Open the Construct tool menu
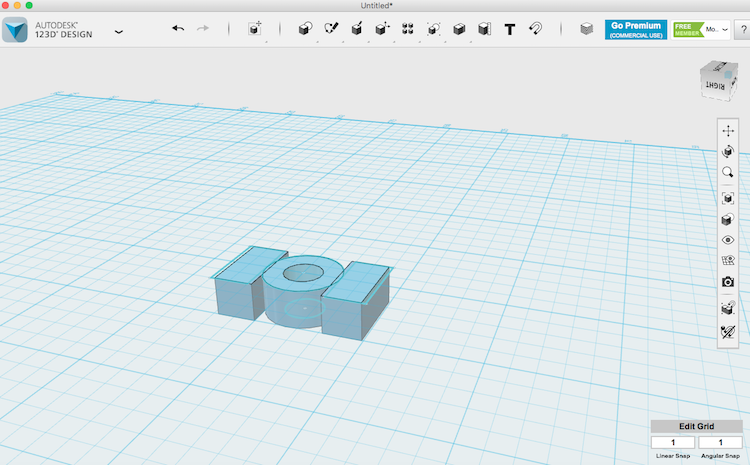The width and height of the screenshot is (750, 465). point(357,29)
